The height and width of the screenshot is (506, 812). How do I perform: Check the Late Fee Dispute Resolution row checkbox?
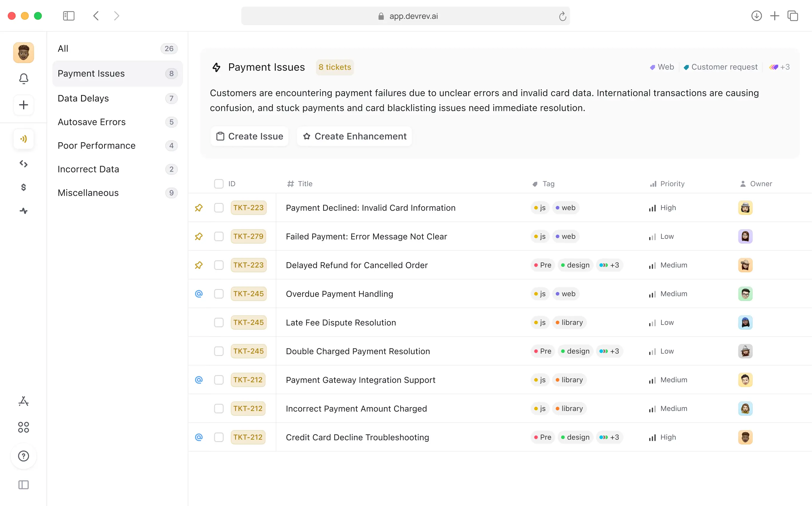(219, 322)
